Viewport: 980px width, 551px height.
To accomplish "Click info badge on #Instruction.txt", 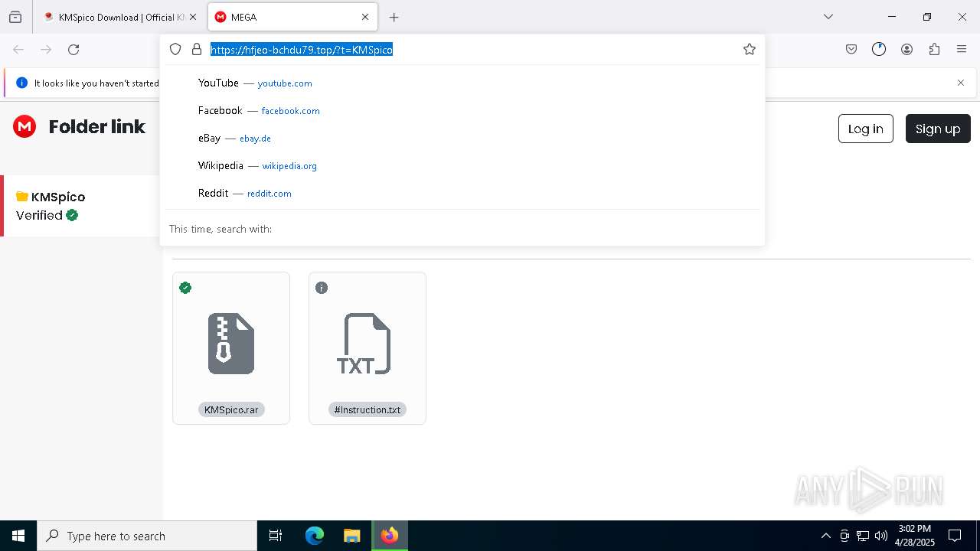I will (x=322, y=288).
